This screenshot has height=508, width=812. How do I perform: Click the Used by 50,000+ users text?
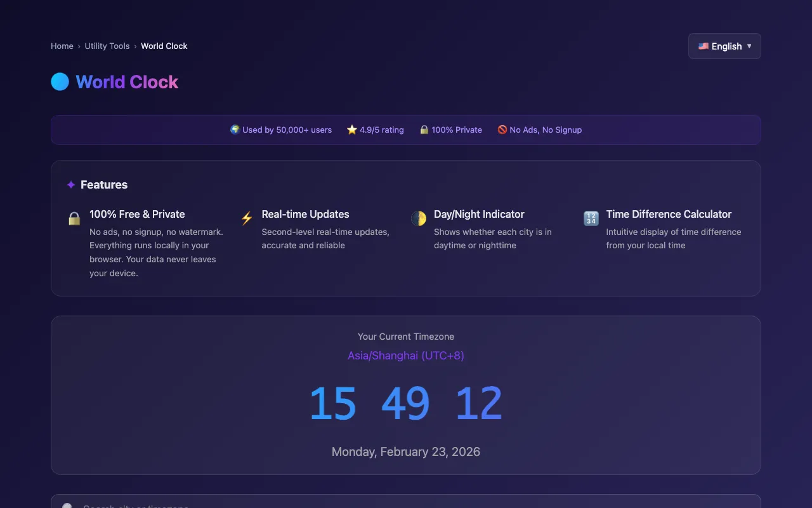(x=287, y=130)
